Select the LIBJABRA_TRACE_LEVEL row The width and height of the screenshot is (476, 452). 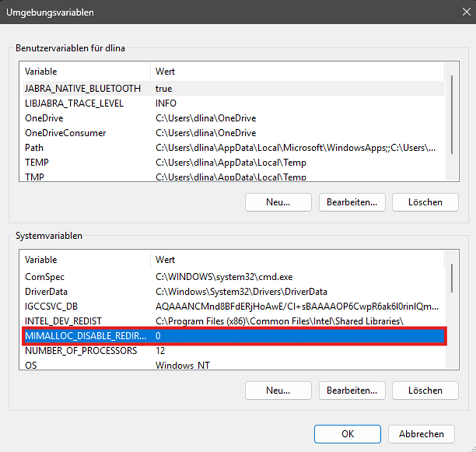[74, 104]
